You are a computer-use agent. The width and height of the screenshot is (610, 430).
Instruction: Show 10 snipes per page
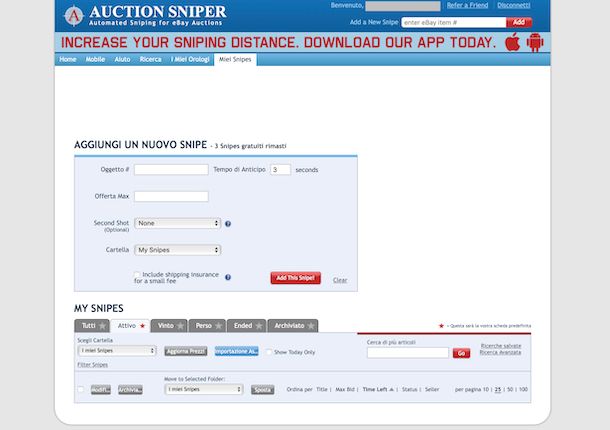tap(486, 390)
